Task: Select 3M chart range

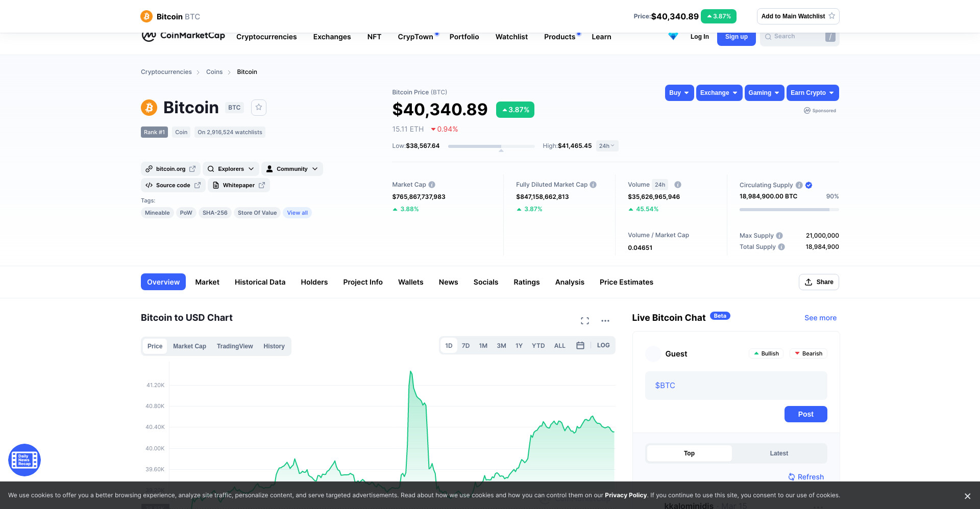Action: point(502,345)
